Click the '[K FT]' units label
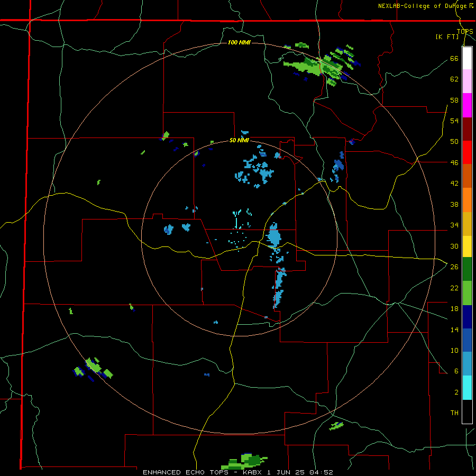 pos(447,36)
